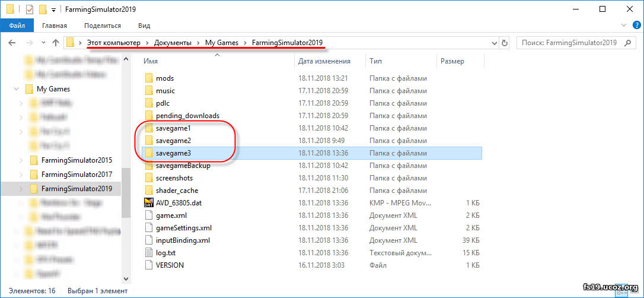Click the VERSION file icon
Screen dimensions: 644x298
[148, 265]
